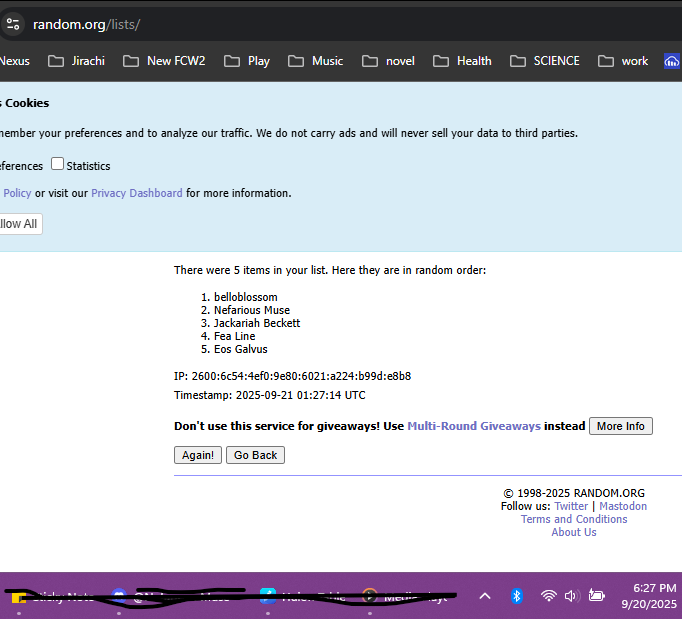Open the Bluetooth tray icon
The height and width of the screenshot is (619, 682).
click(517, 596)
